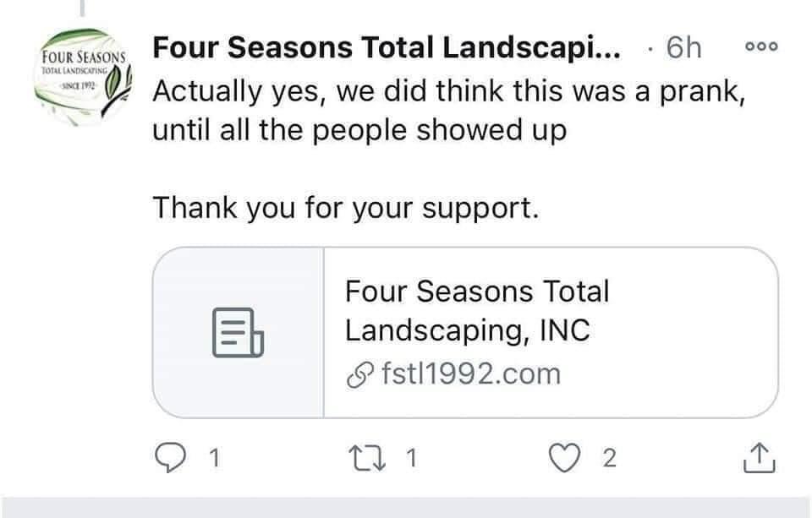Click the reply count number 1

click(x=215, y=459)
